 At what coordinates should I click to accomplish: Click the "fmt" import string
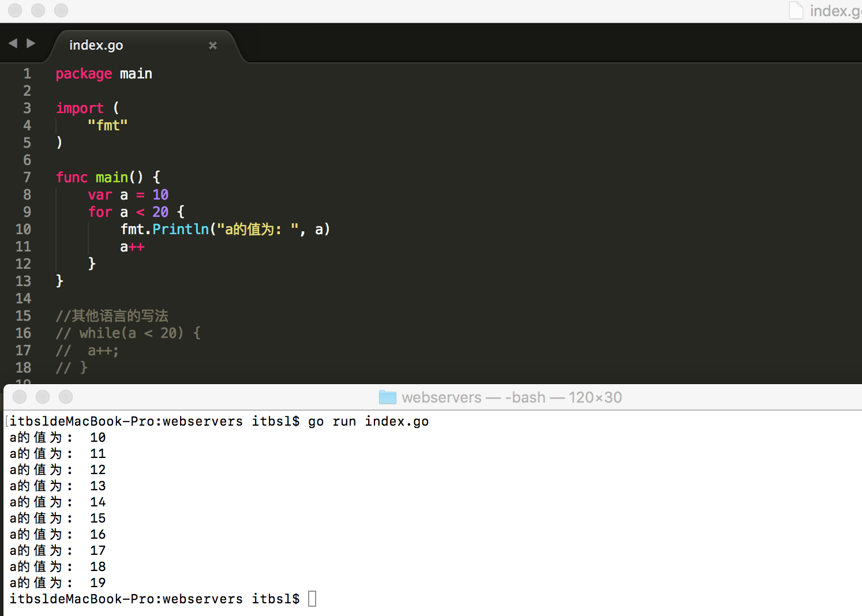pyautogui.click(x=107, y=125)
